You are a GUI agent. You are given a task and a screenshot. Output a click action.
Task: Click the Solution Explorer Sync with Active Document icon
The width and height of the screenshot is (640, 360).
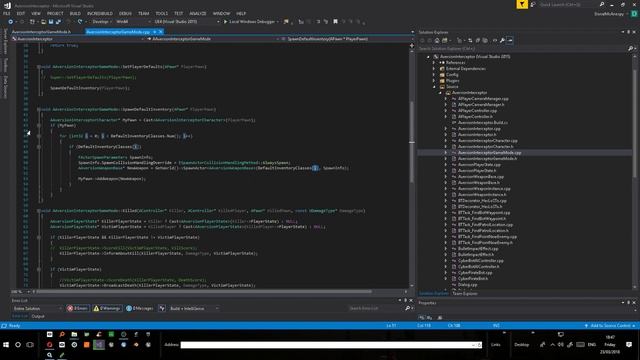[x=470, y=40]
